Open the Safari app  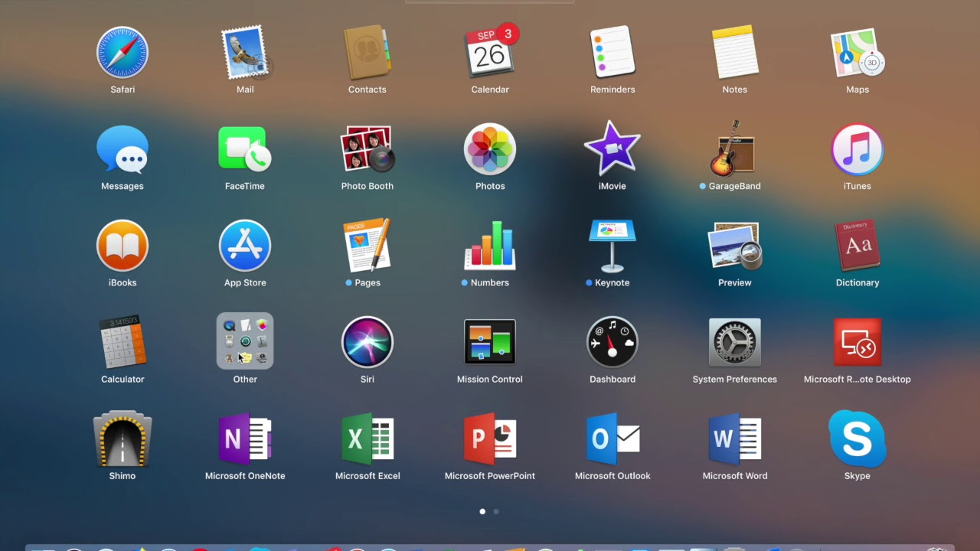point(122,53)
